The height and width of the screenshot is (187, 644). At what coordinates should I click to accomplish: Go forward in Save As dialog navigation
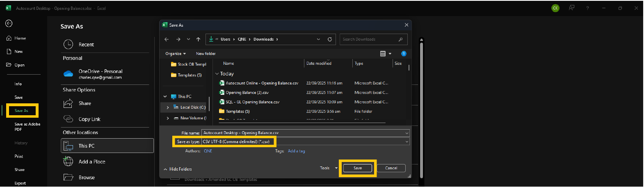coord(178,39)
